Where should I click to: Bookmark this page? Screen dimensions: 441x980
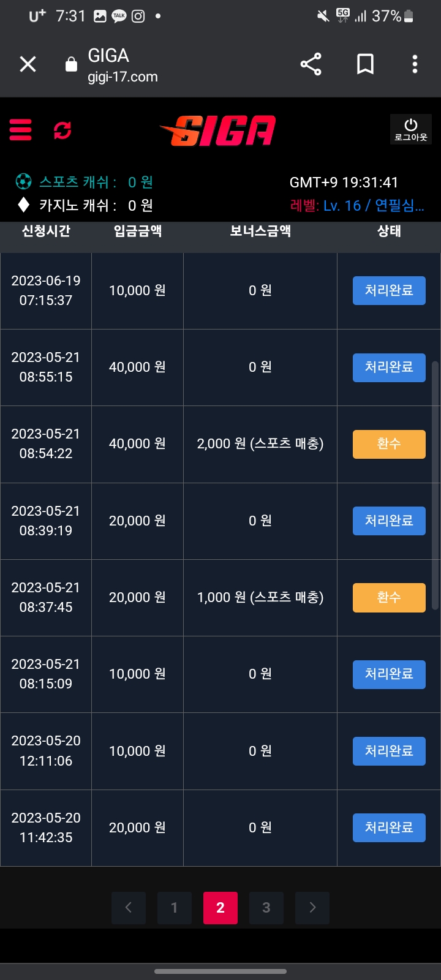[365, 64]
